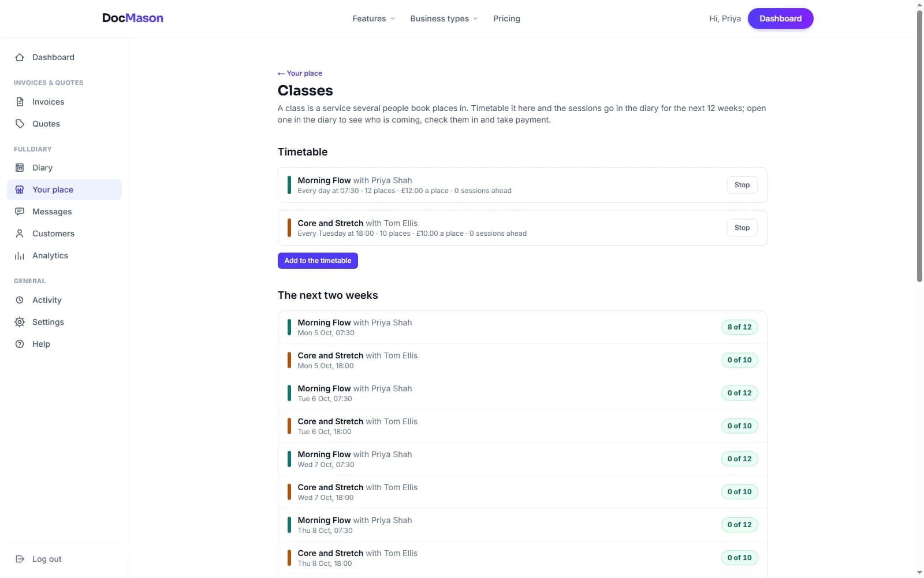
Task: Expand the Business types dropdown
Action: 444,18
